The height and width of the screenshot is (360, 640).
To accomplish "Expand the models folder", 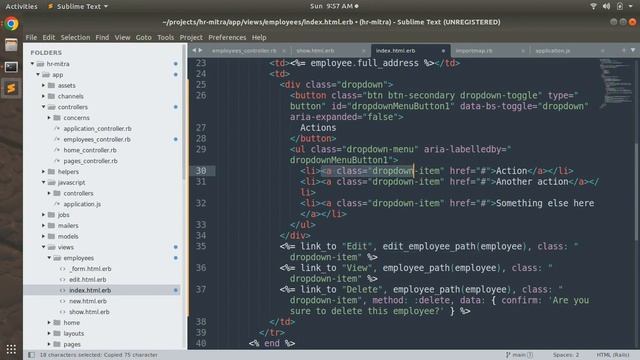I will tap(43, 236).
